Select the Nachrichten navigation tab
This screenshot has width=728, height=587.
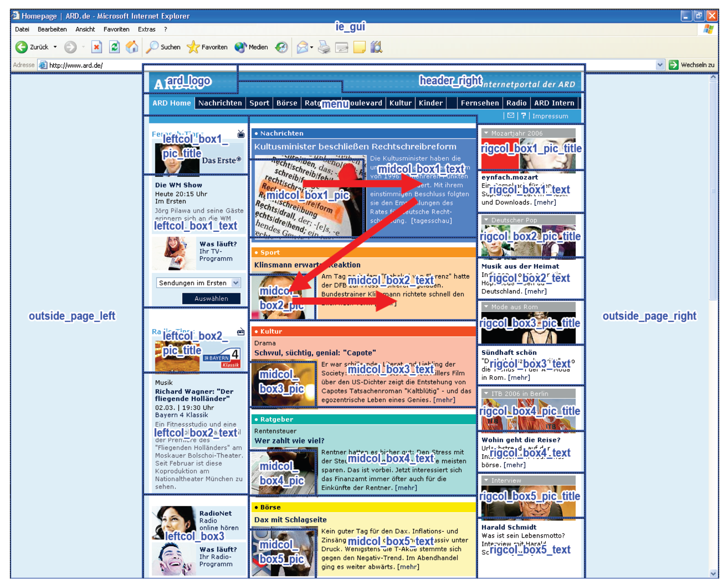[x=220, y=103]
